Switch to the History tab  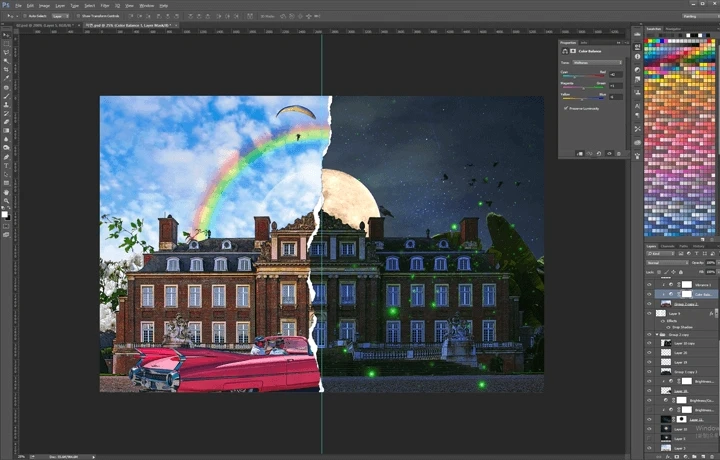pyautogui.click(x=698, y=246)
